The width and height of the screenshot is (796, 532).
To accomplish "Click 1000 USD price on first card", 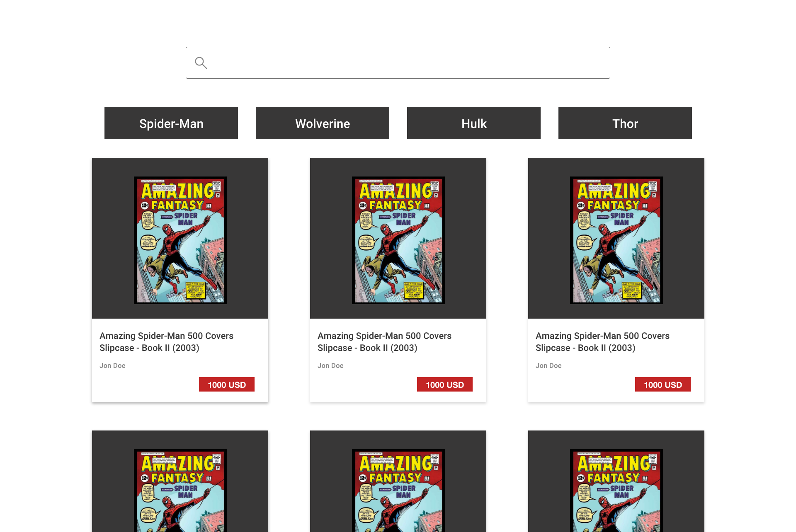I will tap(227, 384).
